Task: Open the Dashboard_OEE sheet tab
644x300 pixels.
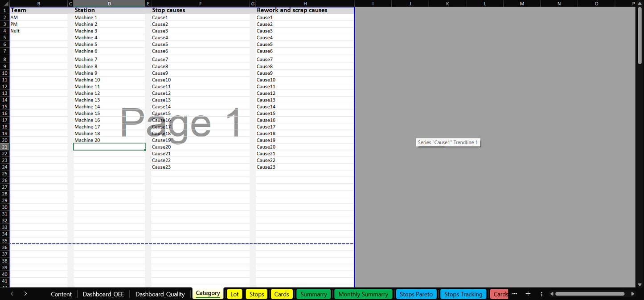Action: point(103,294)
